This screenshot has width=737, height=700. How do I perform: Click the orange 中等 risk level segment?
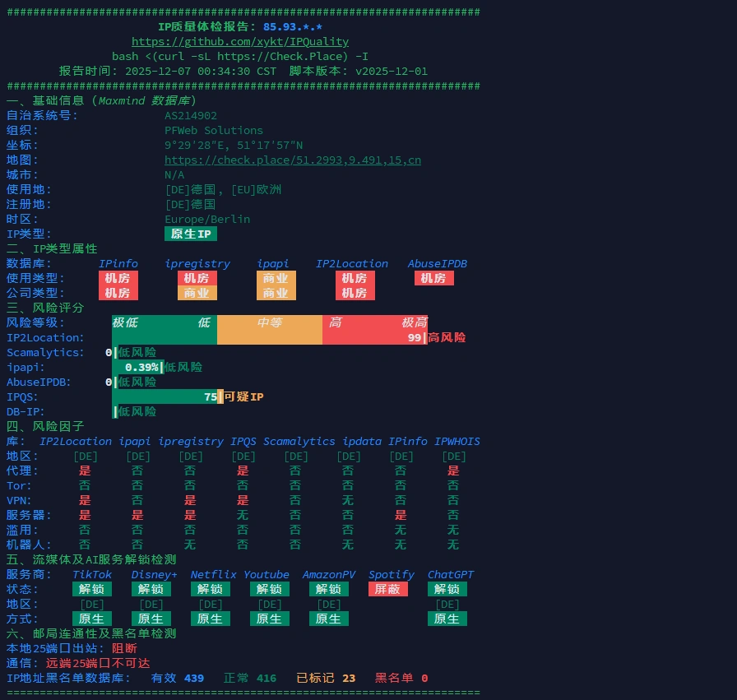pyautogui.click(x=270, y=323)
